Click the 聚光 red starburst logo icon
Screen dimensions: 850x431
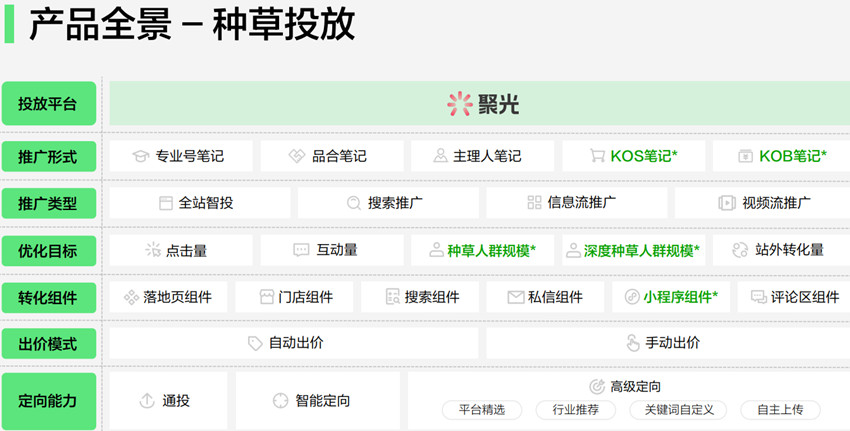click(460, 104)
